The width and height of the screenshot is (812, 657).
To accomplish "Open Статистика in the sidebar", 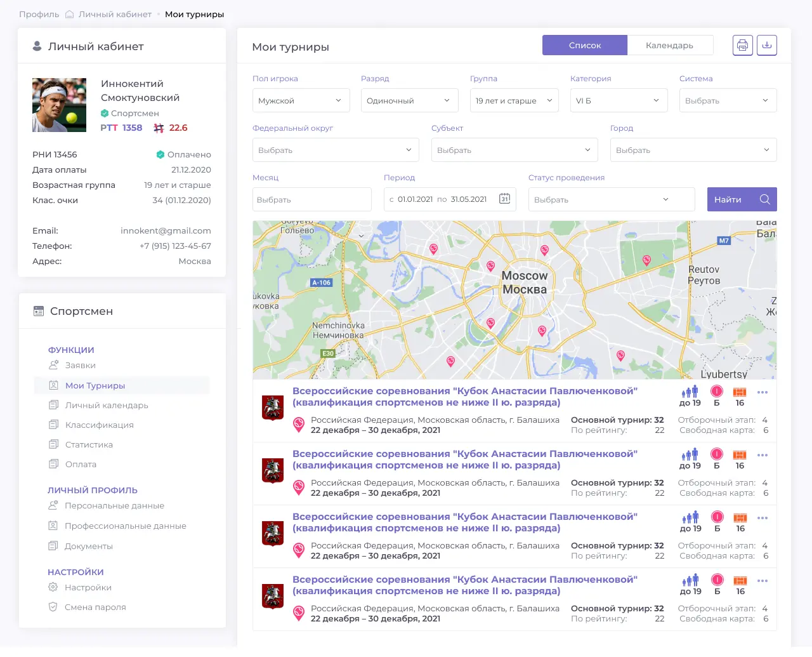I will 89,444.
